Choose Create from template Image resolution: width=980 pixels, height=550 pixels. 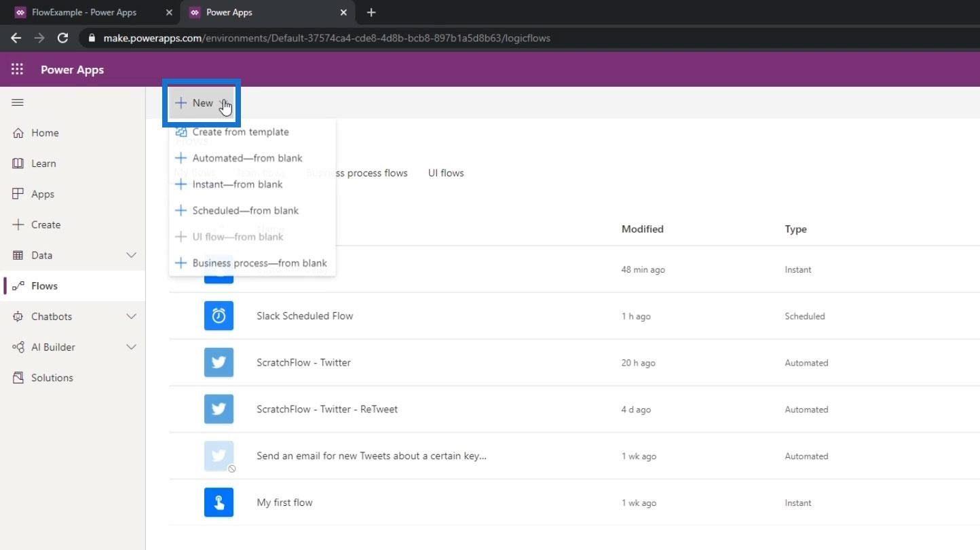[x=252, y=132]
